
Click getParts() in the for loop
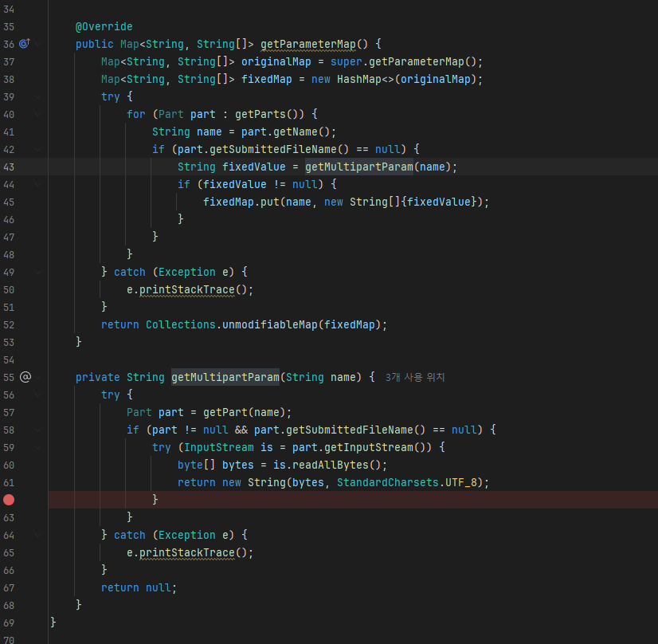click(267, 114)
